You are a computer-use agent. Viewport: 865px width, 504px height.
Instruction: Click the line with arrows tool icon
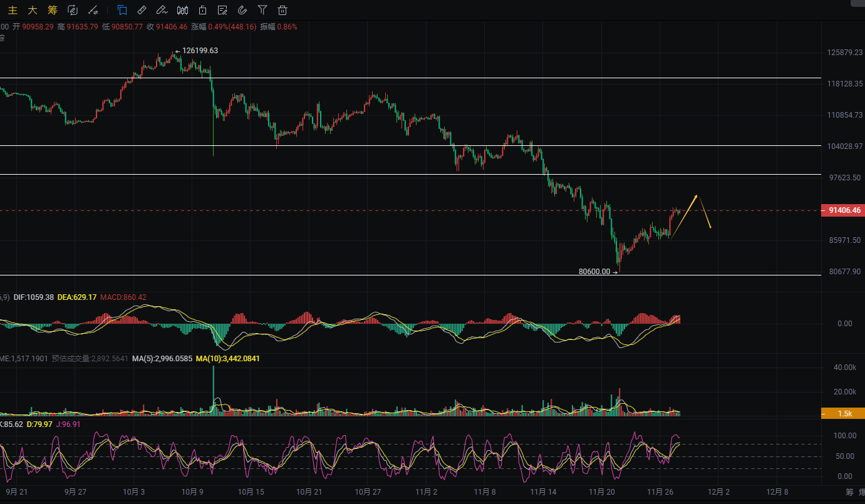point(93,10)
